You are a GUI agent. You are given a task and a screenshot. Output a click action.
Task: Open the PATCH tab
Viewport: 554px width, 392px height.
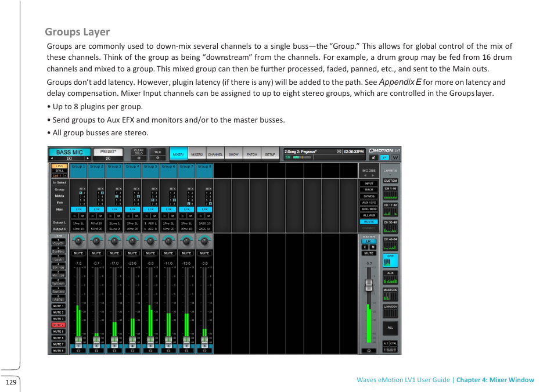tap(251, 154)
